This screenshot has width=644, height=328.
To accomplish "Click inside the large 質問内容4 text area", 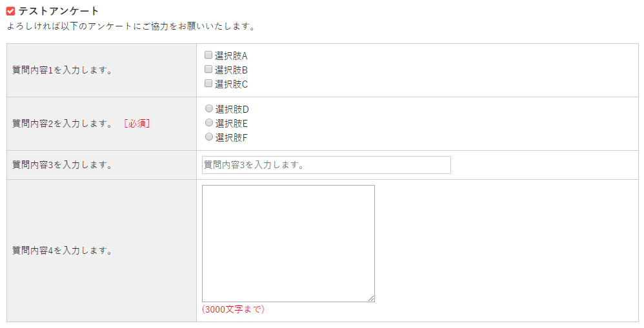I will coord(288,243).
